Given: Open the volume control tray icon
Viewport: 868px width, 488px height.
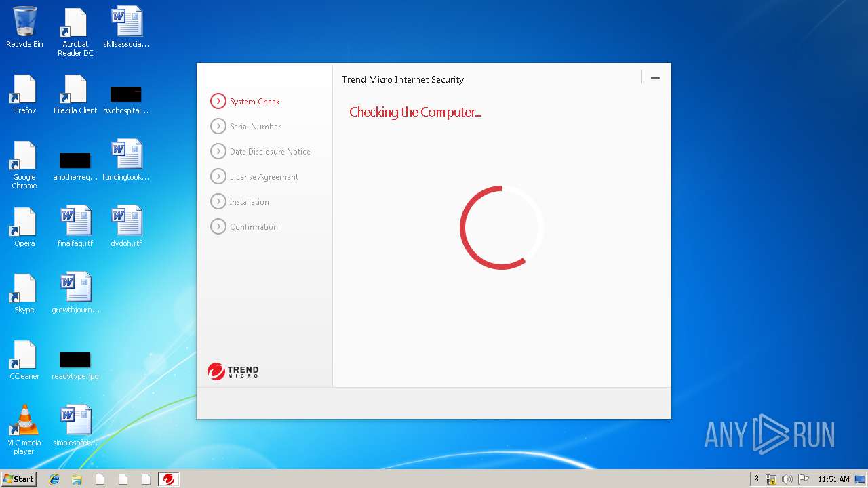Looking at the screenshot, I should coord(787,479).
